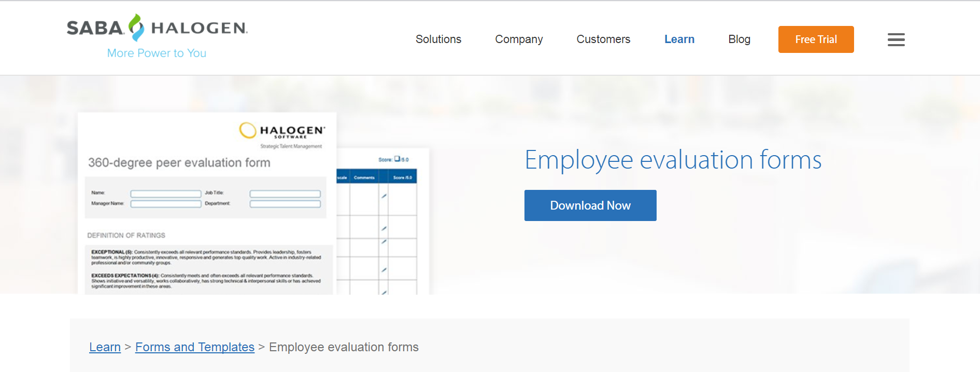The image size is (980, 372).
Task: Click the 360-degree peer evaluation form preview
Action: [x=207, y=203]
